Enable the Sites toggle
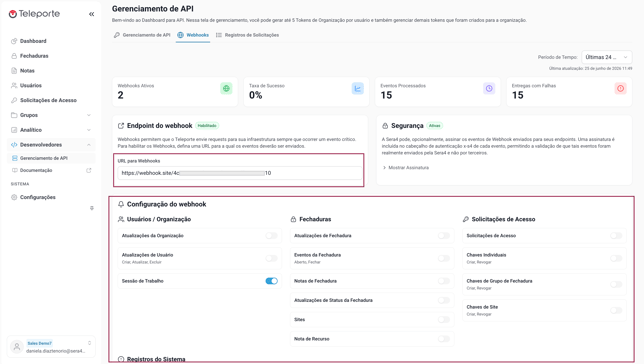This screenshot has height=364, width=644. pyautogui.click(x=444, y=320)
